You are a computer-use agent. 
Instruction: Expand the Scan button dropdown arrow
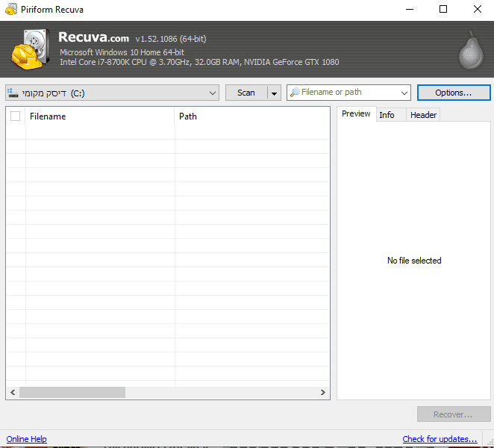click(274, 93)
